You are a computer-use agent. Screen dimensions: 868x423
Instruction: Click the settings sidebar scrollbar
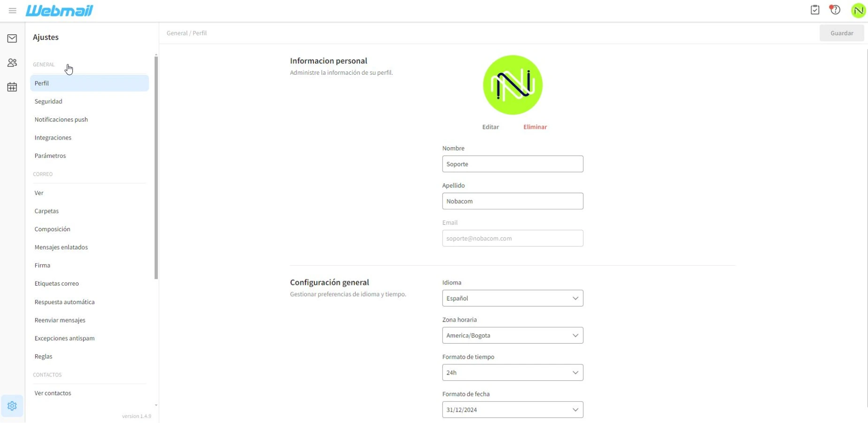click(156, 167)
